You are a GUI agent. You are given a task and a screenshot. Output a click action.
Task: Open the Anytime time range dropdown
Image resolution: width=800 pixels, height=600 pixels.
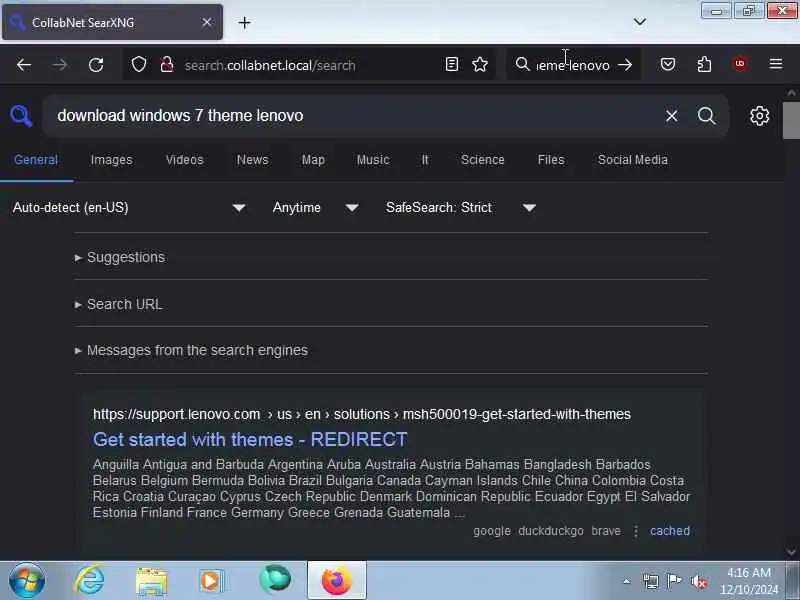pos(315,208)
